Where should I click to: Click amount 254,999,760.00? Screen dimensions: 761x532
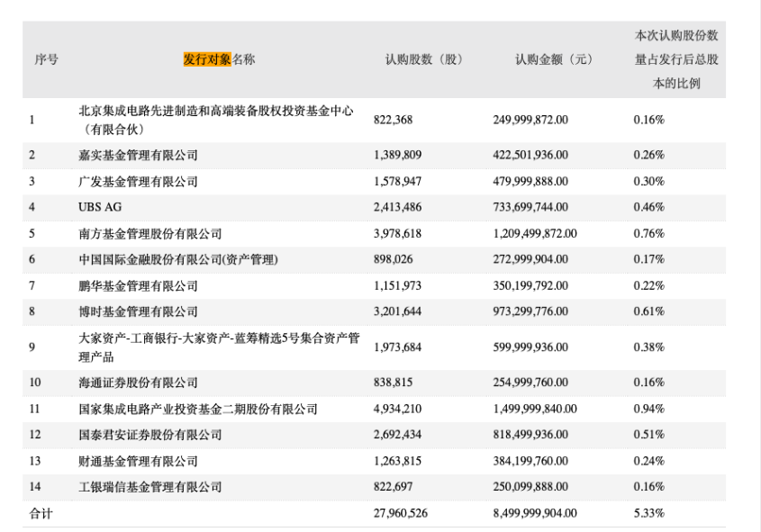tap(530, 383)
